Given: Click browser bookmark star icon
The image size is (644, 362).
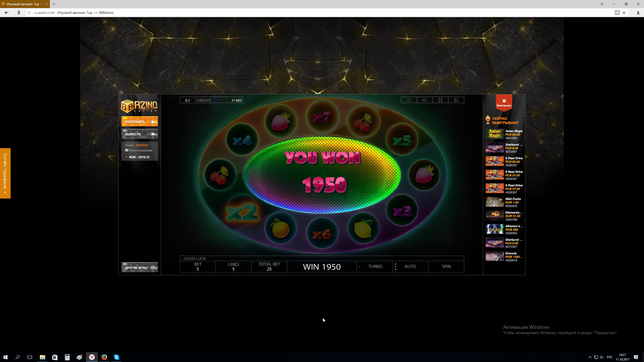Looking at the screenshot, I should tap(624, 13).
